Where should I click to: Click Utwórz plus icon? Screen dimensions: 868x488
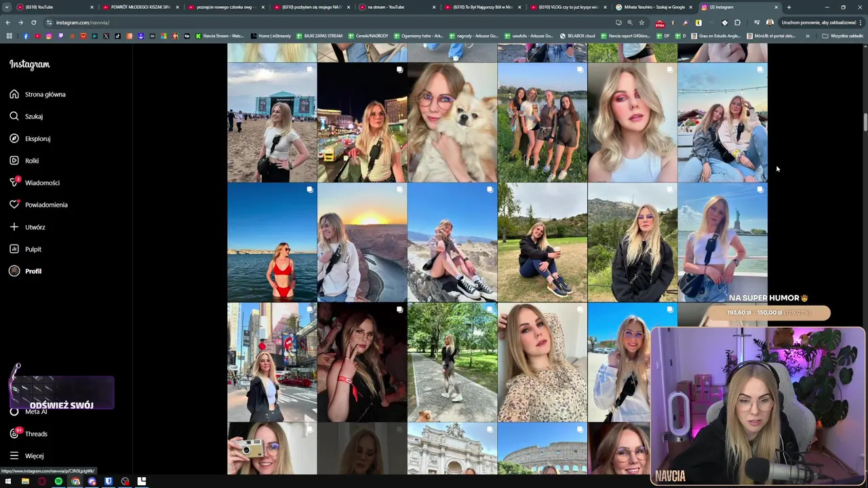(x=14, y=227)
